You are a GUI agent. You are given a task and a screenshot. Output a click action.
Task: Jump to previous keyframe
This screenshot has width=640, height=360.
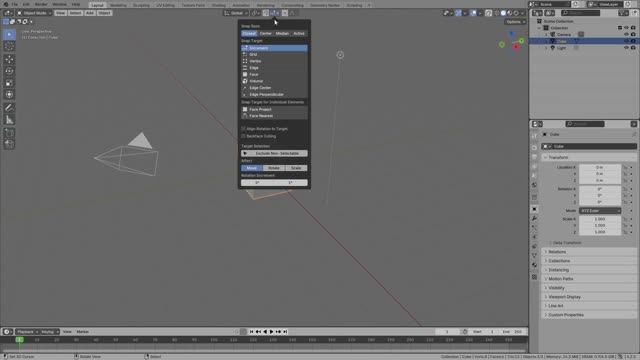(258, 332)
